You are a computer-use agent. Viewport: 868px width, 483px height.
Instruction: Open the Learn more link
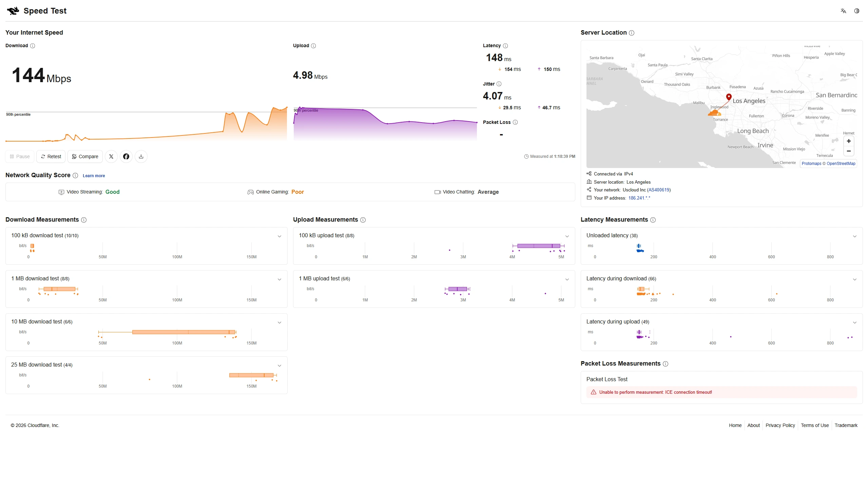pyautogui.click(x=94, y=176)
